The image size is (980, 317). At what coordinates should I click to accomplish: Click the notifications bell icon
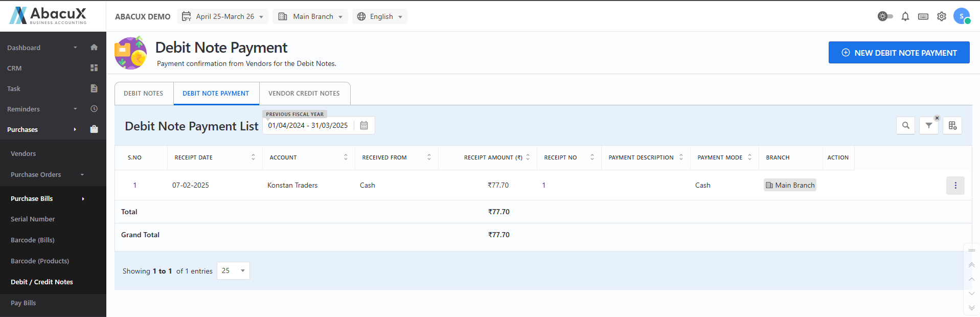tap(905, 16)
